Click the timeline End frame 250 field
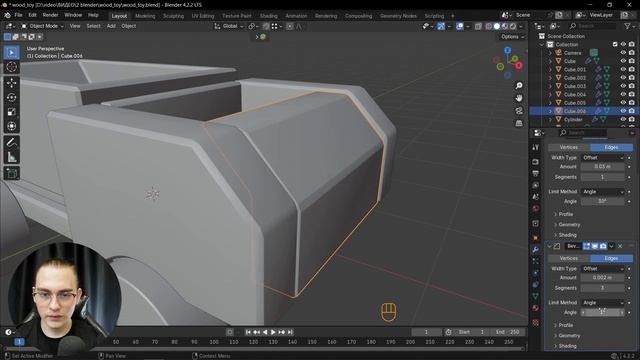The height and width of the screenshot is (360, 640). (508, 332)
